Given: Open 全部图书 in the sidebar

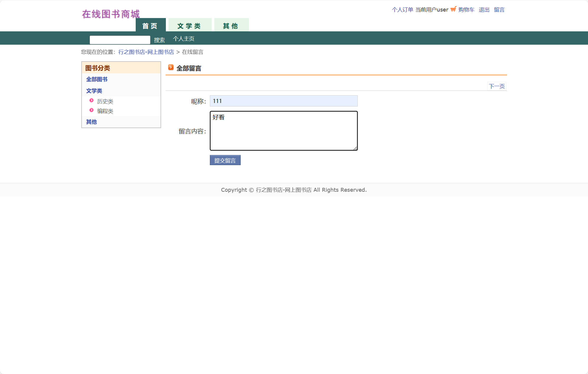Looking at the screenshot, I should [x=97, y=79].
